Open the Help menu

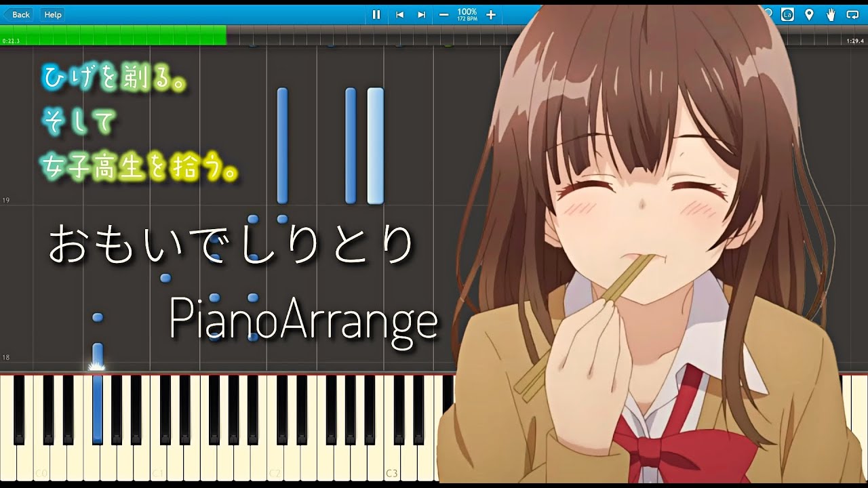(53, 14)
